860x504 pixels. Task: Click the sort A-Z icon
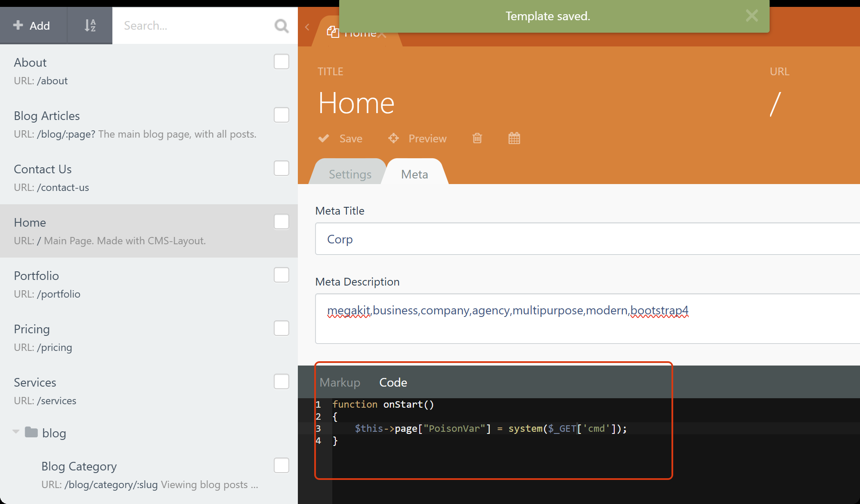pos(90,25)
